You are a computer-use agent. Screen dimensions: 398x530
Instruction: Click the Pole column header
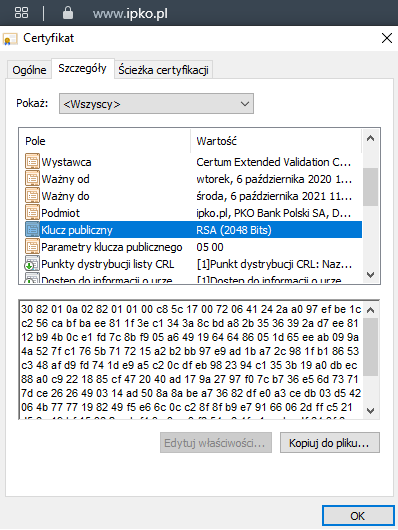coord(35,141)
